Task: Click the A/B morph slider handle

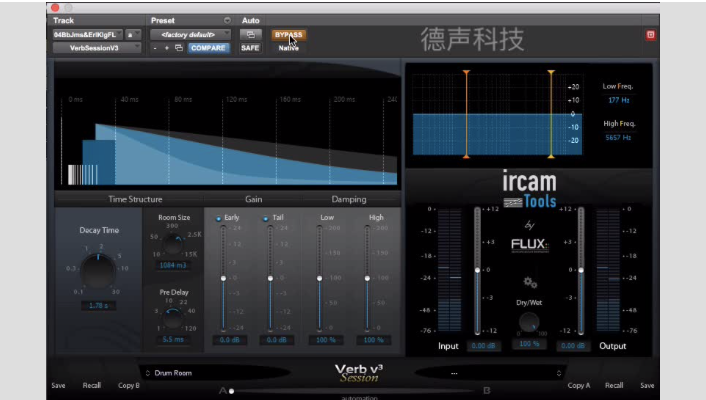Action: (231, 391)
